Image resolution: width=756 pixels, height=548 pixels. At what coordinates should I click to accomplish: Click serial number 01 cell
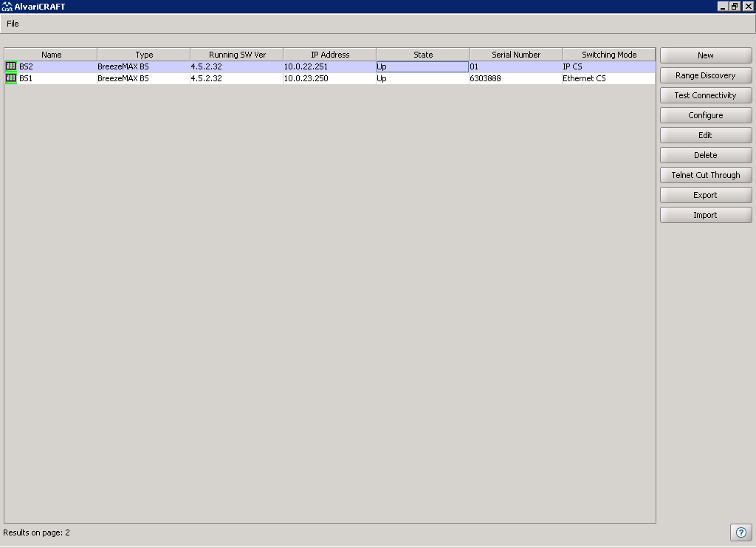516,66
